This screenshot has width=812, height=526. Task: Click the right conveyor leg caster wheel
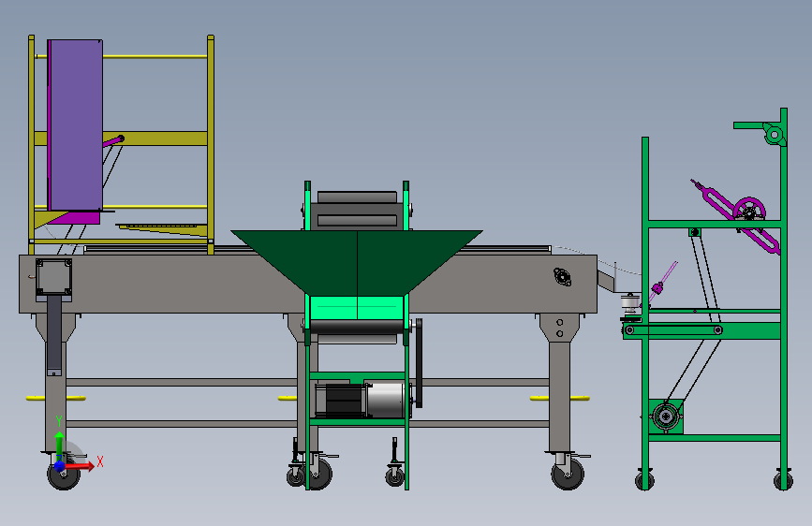[x=568, y=475]
